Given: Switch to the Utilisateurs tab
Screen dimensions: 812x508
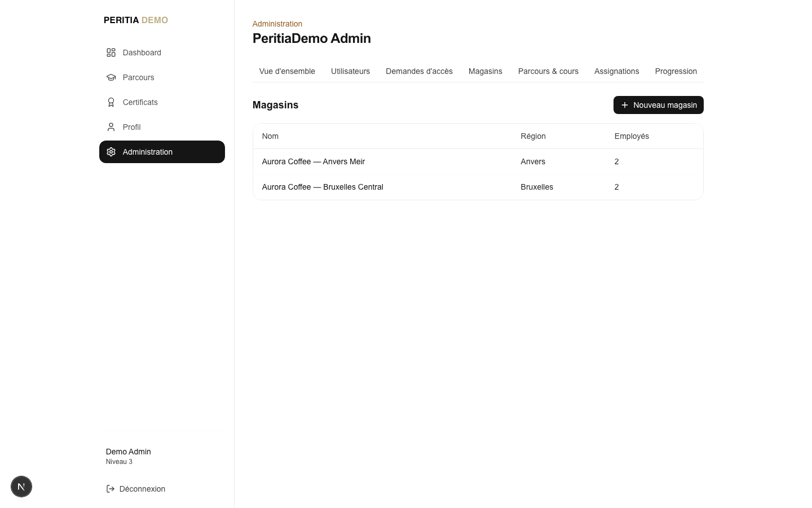Looking at the screenshot, I should [x=350, y=71].
